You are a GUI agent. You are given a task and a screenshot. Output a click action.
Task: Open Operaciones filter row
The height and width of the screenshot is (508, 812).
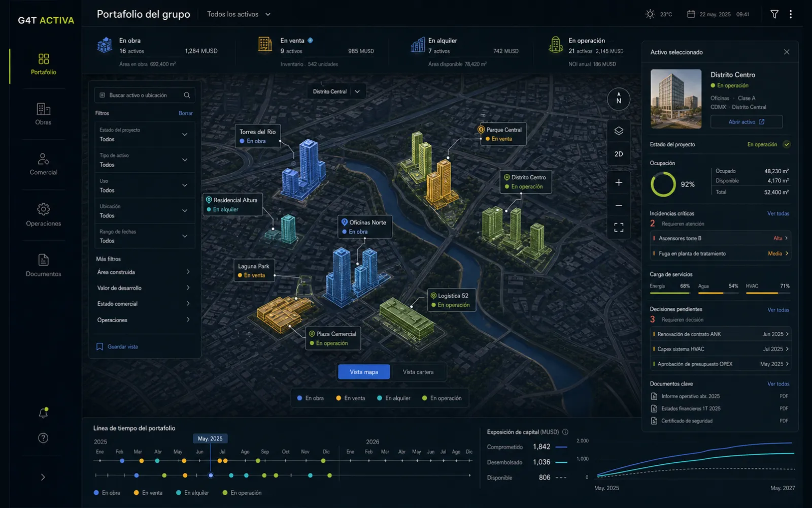(x=144, y=320)
